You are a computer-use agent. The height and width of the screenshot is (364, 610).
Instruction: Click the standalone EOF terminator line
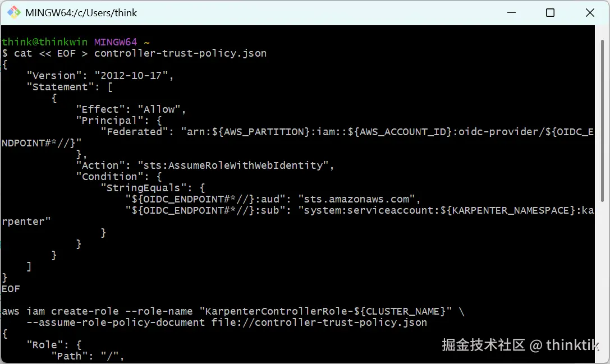[11, 289]
